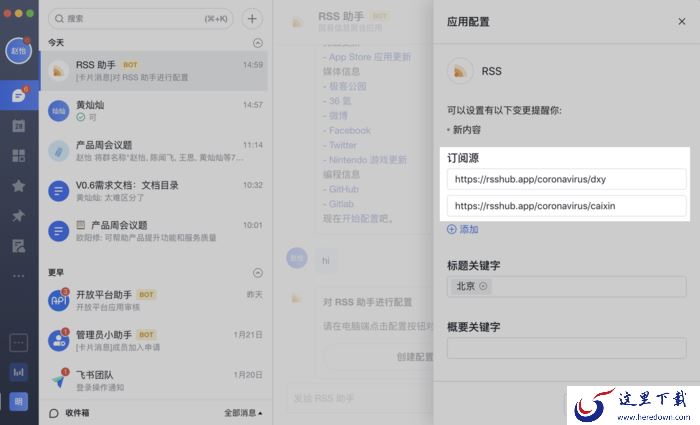The image size is (700, 425).
Task: Open the Docs icon in sidebar
Action: point(18,246)
